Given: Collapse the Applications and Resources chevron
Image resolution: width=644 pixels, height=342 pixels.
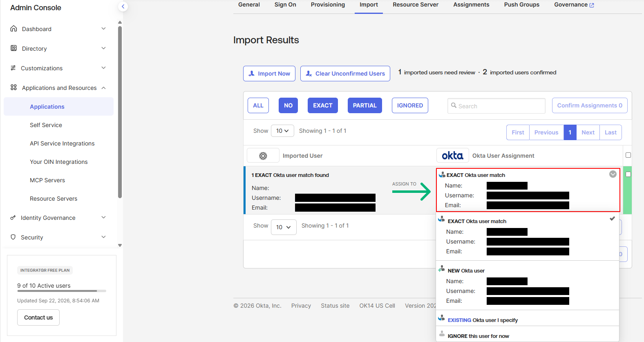Looking at the screenshot, I should pos(103,88).
